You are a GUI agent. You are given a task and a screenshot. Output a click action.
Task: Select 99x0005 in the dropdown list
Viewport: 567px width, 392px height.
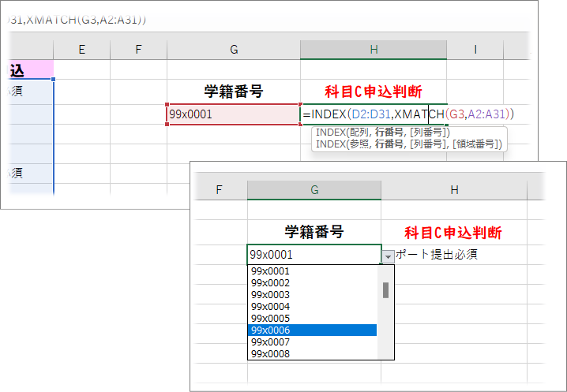point(313,319)
